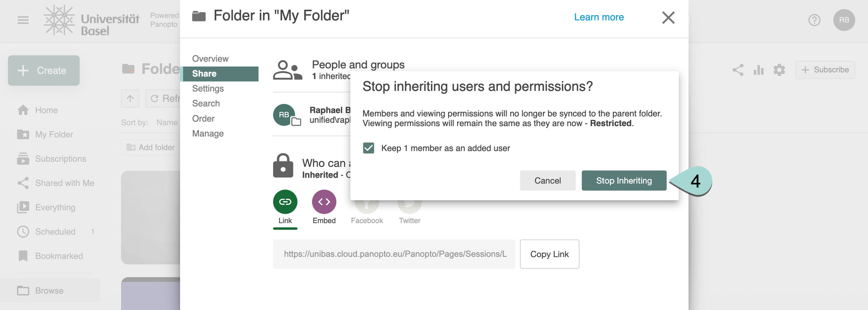Cancel the stop inheriting dialog
Viewport: 868px width, 310px height.
tap(547, 181)
